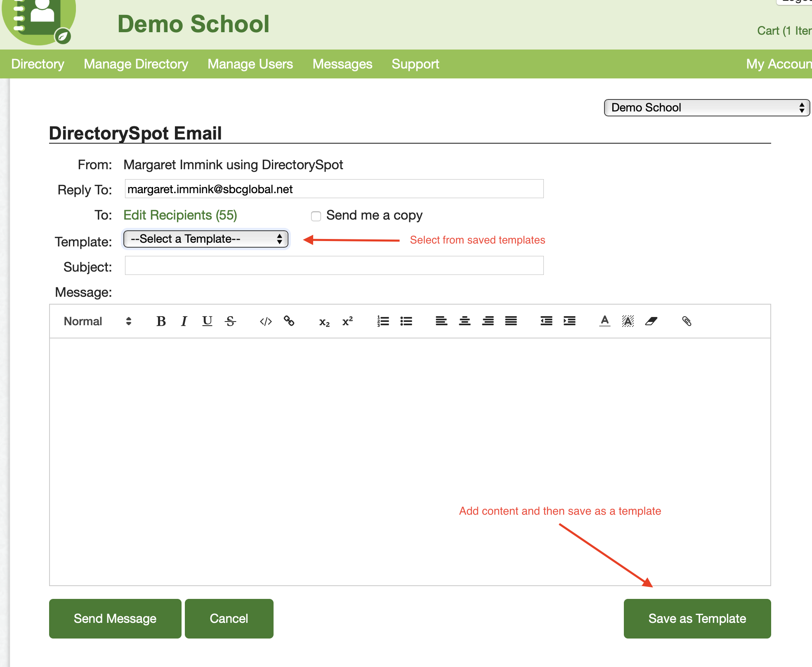Viewport: 812px width, 667px height.
Task: Click the Save as Template button
Action: pos(697,618)
